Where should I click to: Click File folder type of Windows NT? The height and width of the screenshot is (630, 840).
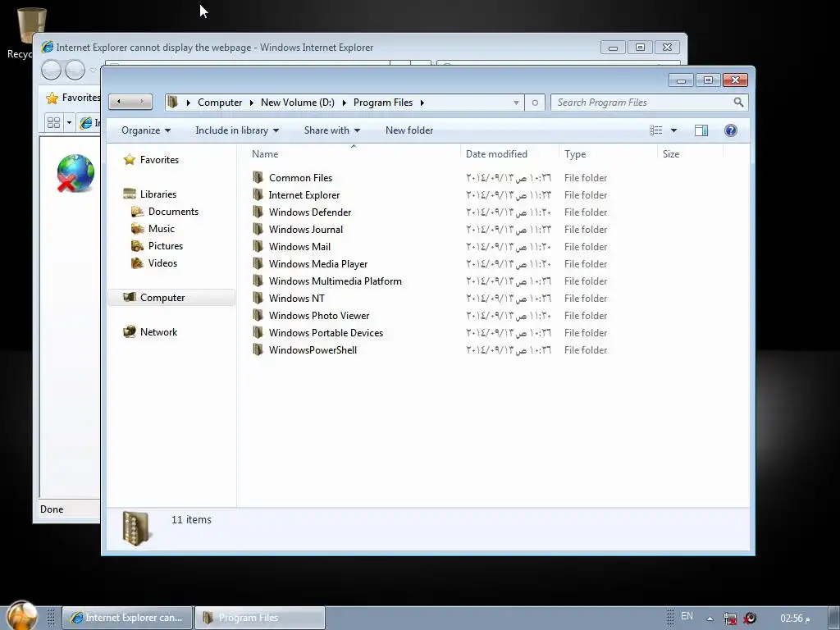point(586,299)
